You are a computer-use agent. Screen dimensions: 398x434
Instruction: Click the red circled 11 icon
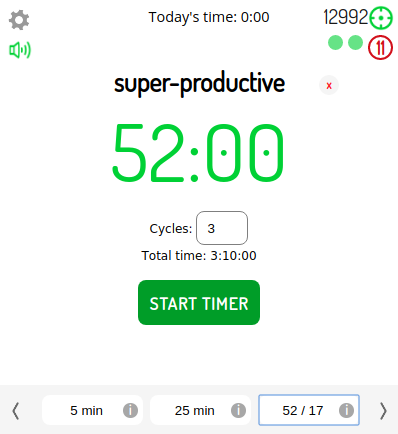click(x=380, y=48)
